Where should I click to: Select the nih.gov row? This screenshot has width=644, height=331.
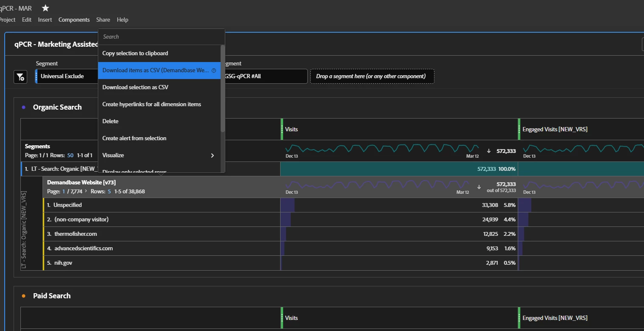click(162, 263)
